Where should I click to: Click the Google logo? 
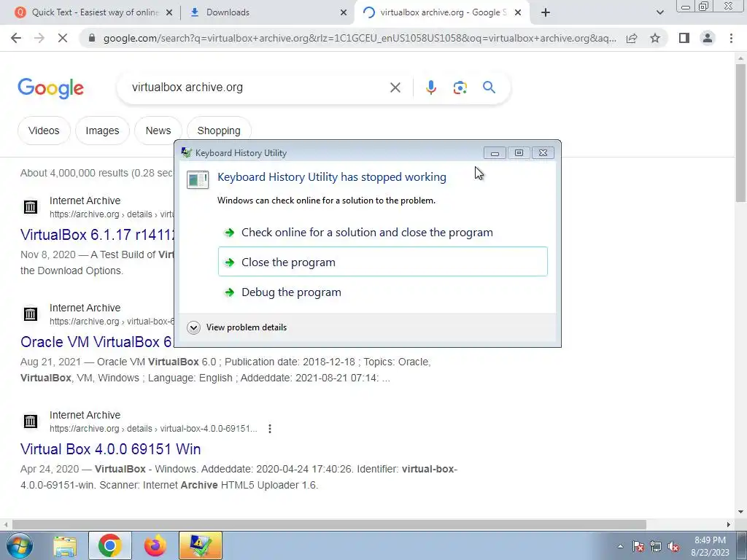pos(50,88)
